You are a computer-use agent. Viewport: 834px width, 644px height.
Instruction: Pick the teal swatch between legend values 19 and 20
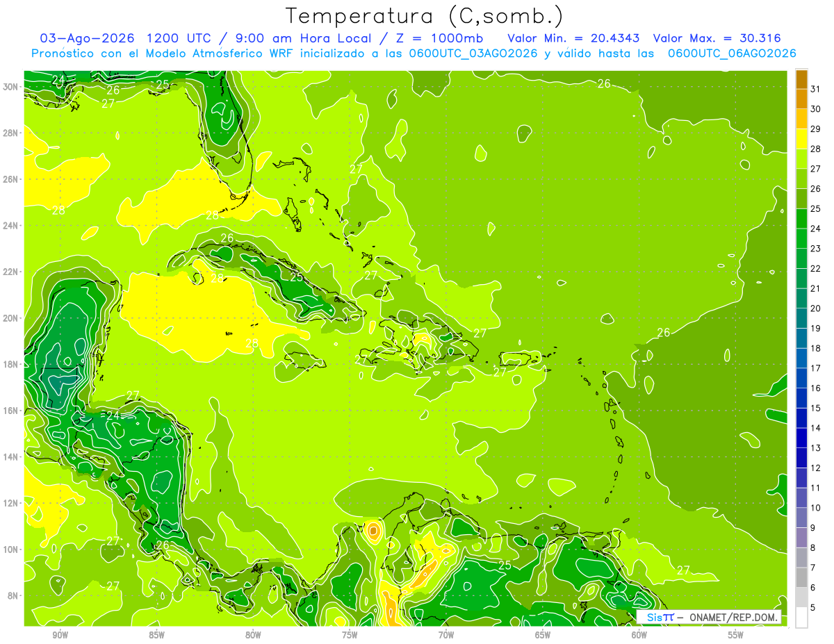(802, 318)
